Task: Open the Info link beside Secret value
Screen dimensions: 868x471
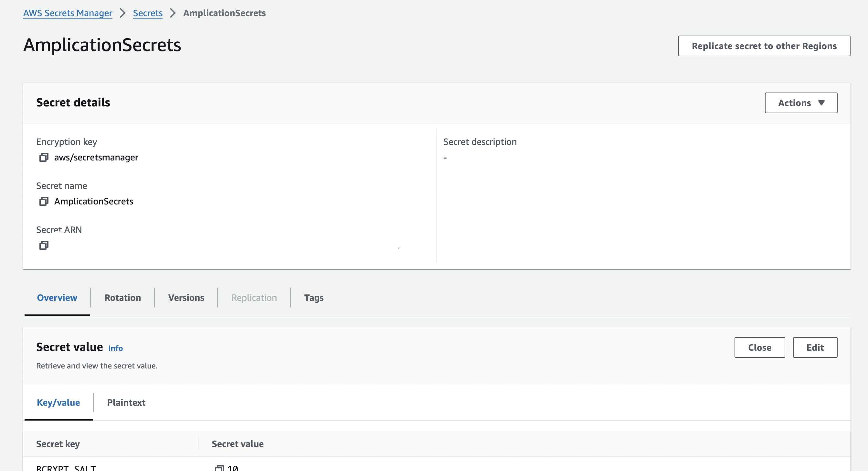Action: coord(115,348)
